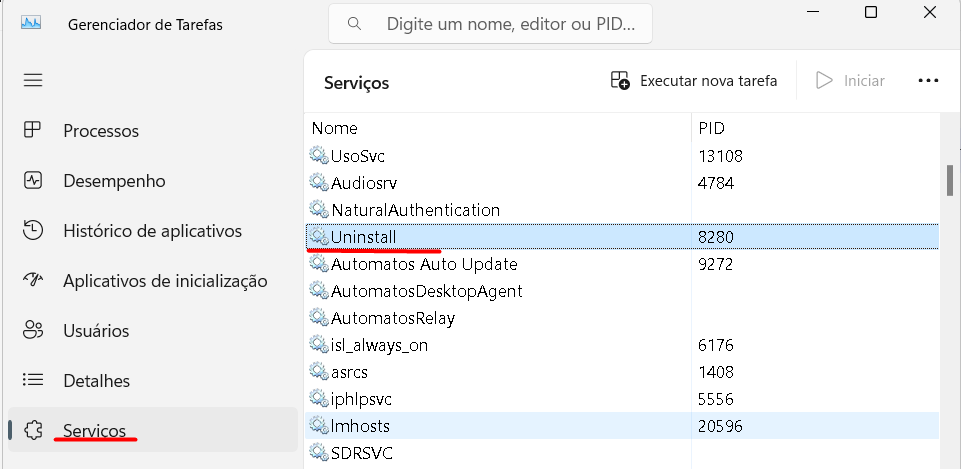Click the Detalhes list icon
Viewport: 961px width, 469px height.
pyautogui.click(x=33, y=380)
